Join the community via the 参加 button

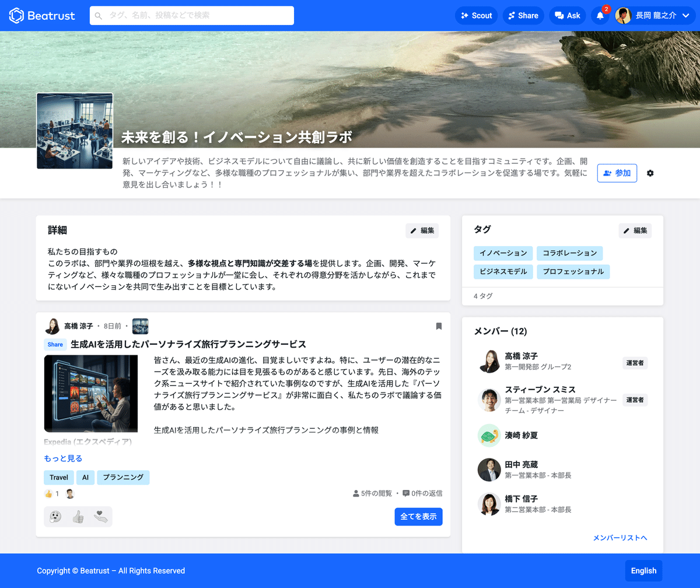click(x=617, y=173)
